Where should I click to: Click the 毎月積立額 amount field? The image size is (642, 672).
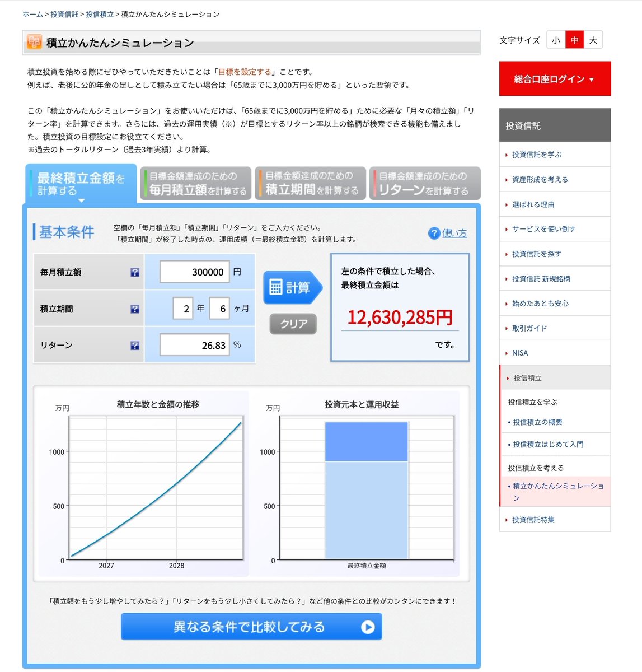tap(194, 272)
